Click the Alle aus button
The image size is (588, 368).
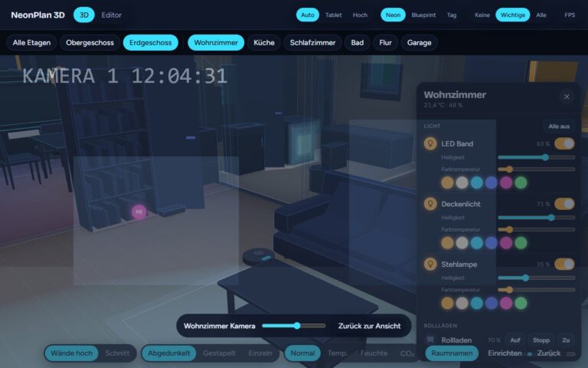click(x=559, y=127)
